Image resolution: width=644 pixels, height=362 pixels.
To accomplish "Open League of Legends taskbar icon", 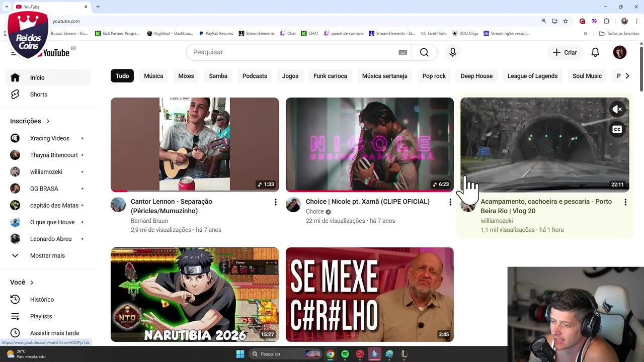I will pos(404,354).
